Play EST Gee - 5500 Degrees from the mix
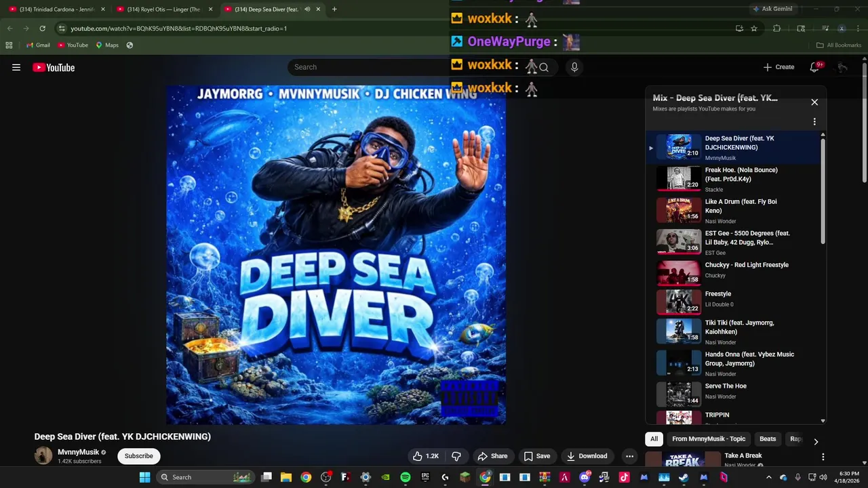868x488 pixels. pyautogui.click(x=734, y=242)
